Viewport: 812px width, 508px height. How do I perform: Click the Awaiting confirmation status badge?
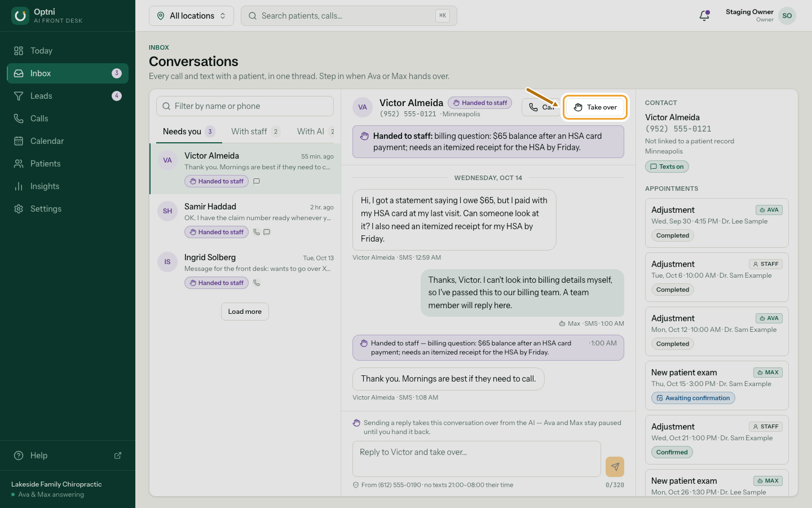click(693, 398)
